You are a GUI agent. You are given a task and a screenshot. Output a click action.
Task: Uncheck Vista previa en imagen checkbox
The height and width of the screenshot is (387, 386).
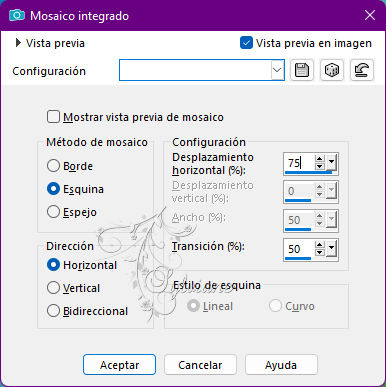point(246,43)
